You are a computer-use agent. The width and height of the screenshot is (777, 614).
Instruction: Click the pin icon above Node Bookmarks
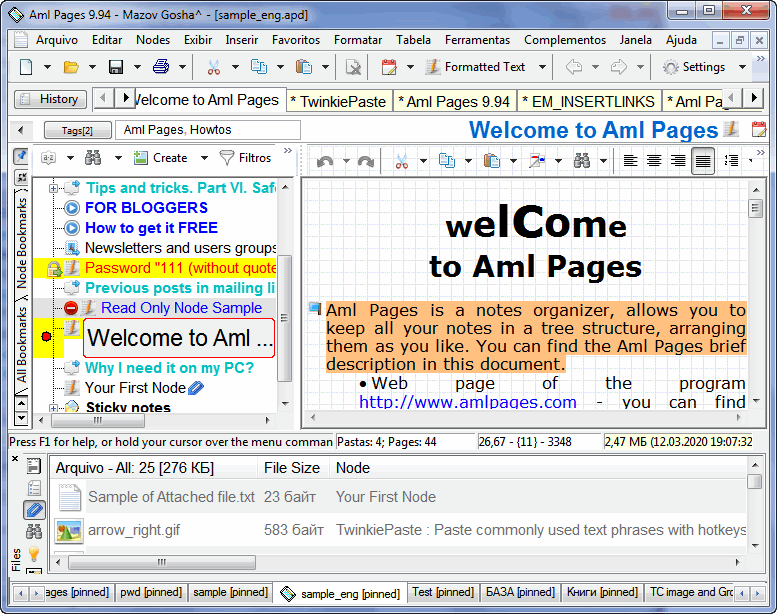[21, 157]
